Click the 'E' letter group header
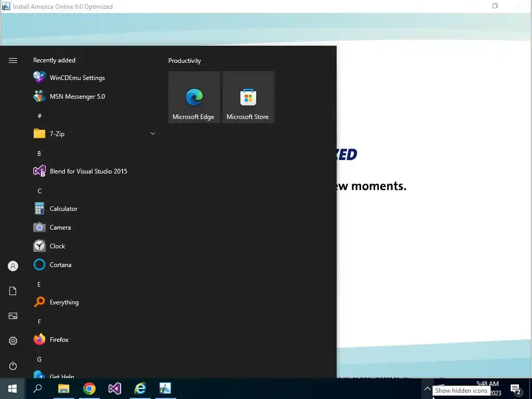The width and height of the screenshot is (532, 399). pos(39,284)
